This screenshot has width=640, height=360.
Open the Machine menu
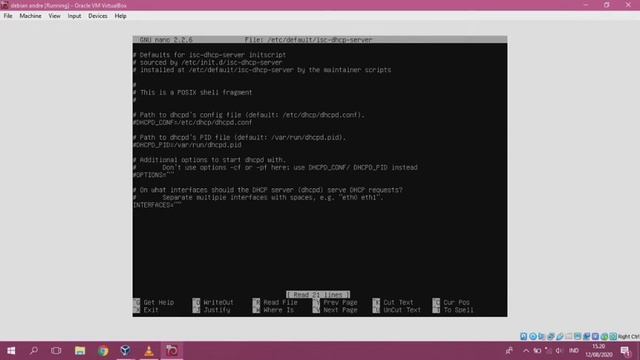coord(30,16)
